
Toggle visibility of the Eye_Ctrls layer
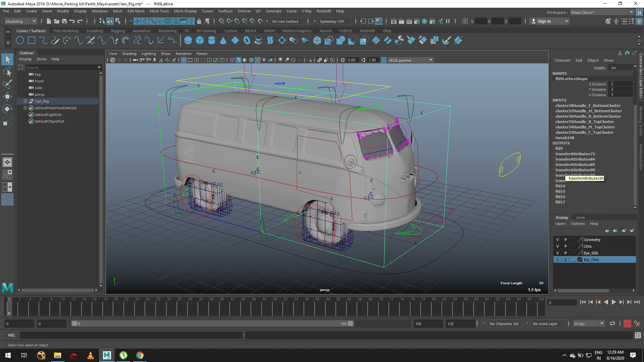[x=558, y=260]
